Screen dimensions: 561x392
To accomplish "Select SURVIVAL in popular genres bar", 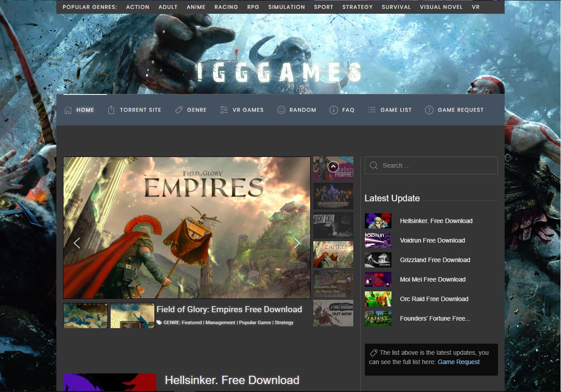I will pyautogui.click(x=396, y=7).
